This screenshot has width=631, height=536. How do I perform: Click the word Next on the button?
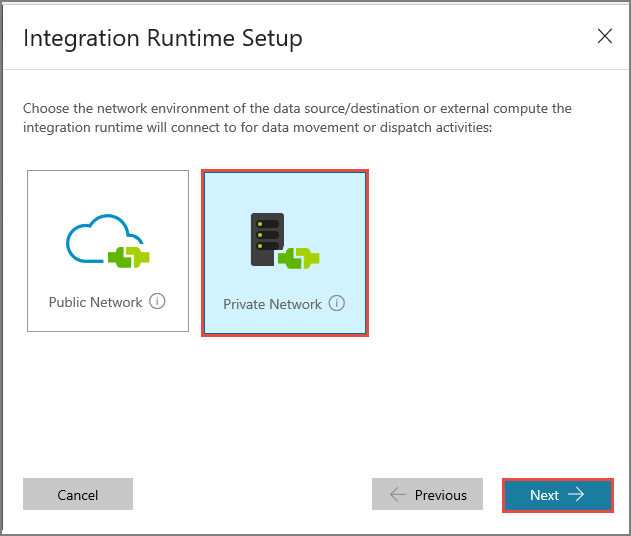545,495
